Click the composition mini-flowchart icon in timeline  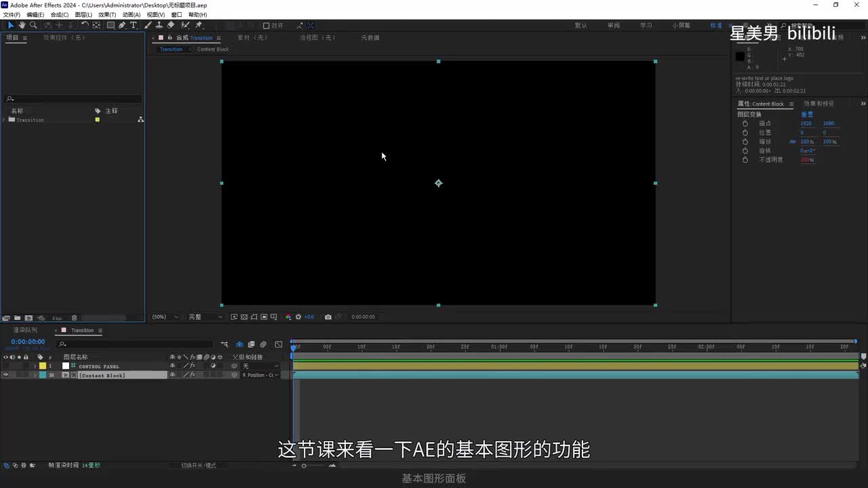click(224, 344)
